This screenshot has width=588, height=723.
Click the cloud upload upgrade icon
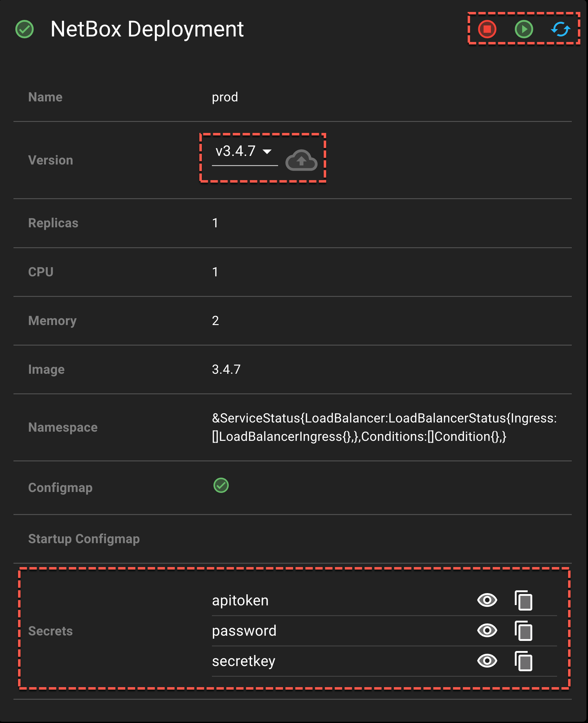301,160
